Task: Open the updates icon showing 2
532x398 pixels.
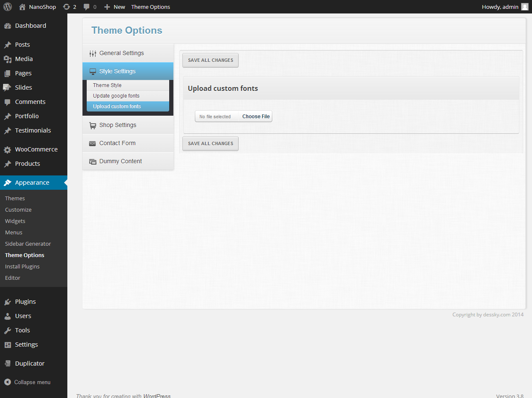Action: pyautogui.click(x=66, y=7)
